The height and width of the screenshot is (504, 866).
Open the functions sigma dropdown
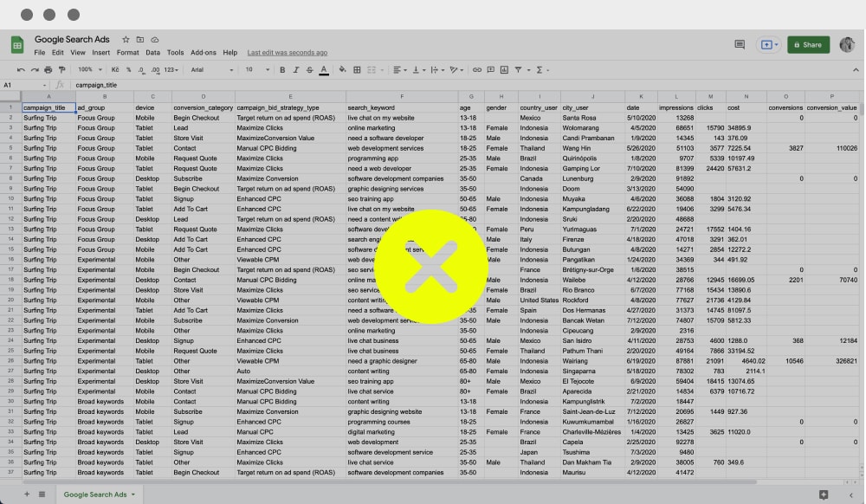click(542, 70)
